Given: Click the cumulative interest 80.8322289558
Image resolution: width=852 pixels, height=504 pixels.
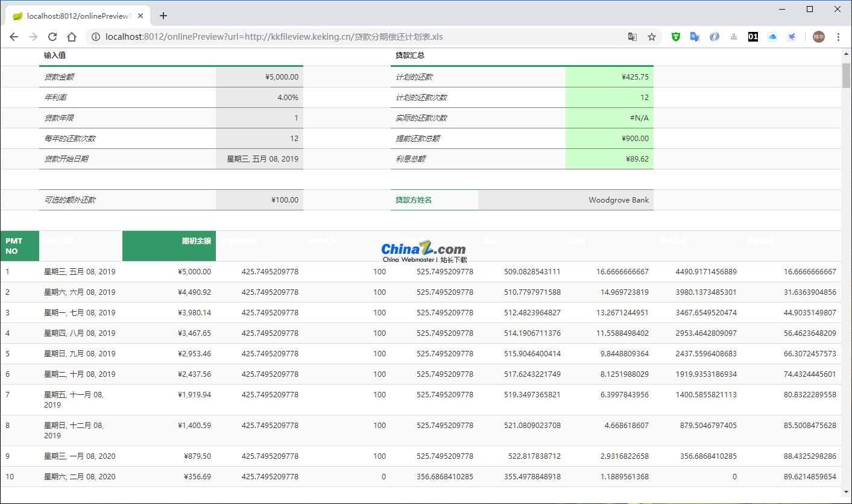Looking at the screenshot, I should pos(810,395).
